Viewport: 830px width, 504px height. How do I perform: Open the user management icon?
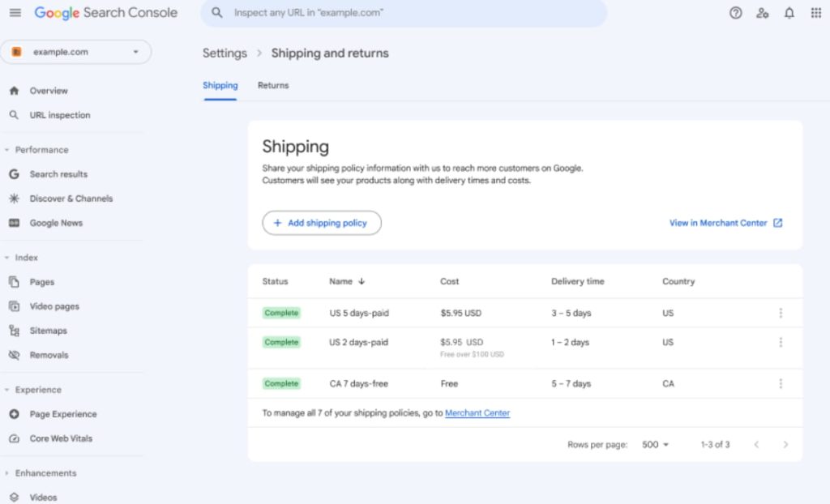coord(762,13)
